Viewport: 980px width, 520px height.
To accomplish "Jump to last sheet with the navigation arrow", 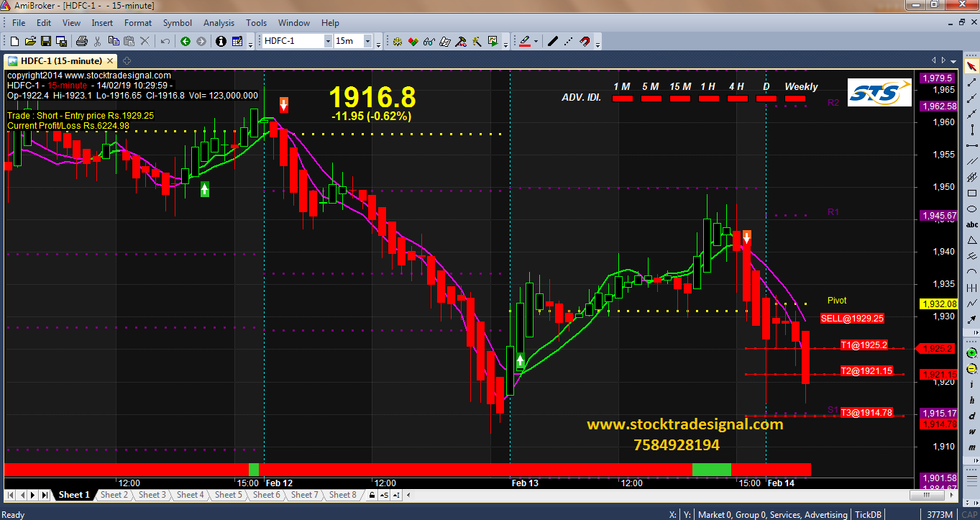I will [x=45, y=495].
